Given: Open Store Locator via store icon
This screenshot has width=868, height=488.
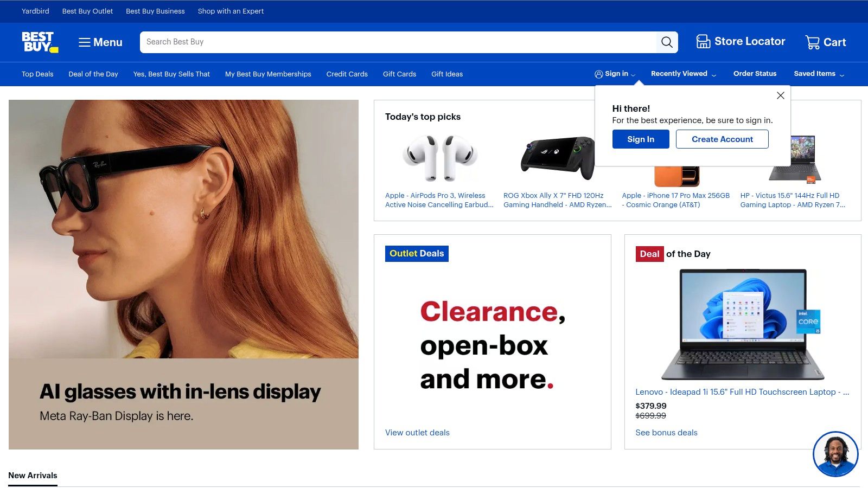Looking at the screenshot, I should coord(741,42).
